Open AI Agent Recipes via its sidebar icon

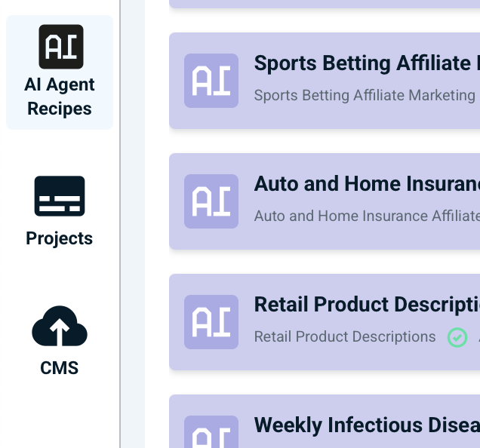(61, 47)
